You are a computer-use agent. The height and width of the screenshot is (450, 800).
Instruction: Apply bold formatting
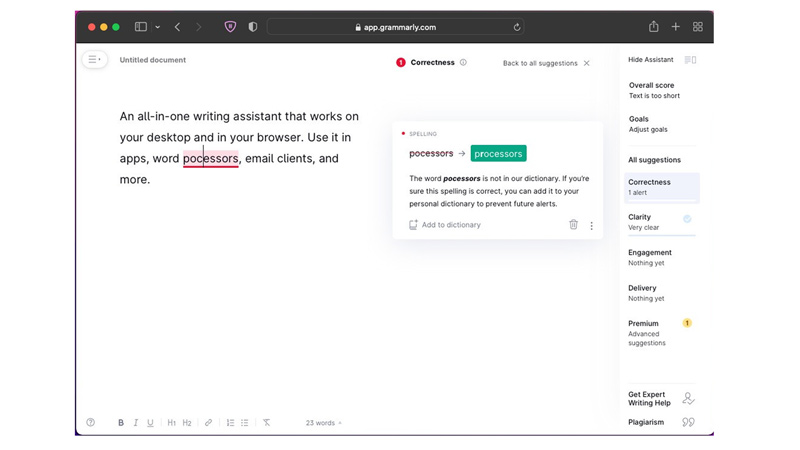pos(121,422)
